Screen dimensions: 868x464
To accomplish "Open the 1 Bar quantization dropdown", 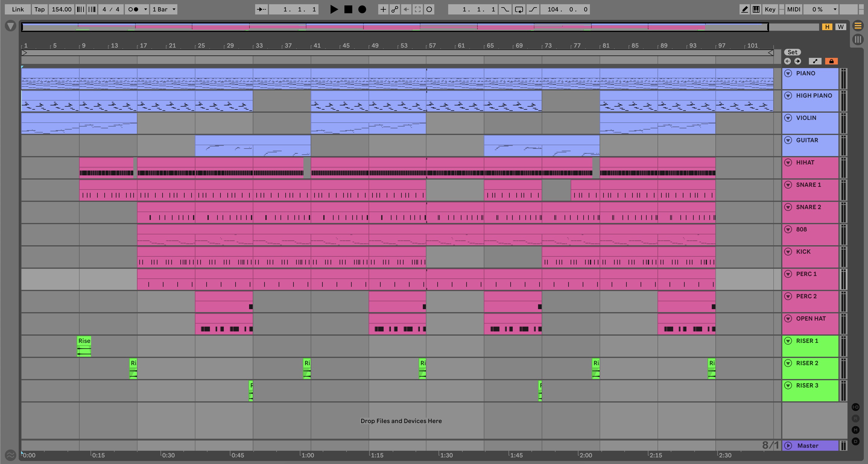I will [164, 9].
